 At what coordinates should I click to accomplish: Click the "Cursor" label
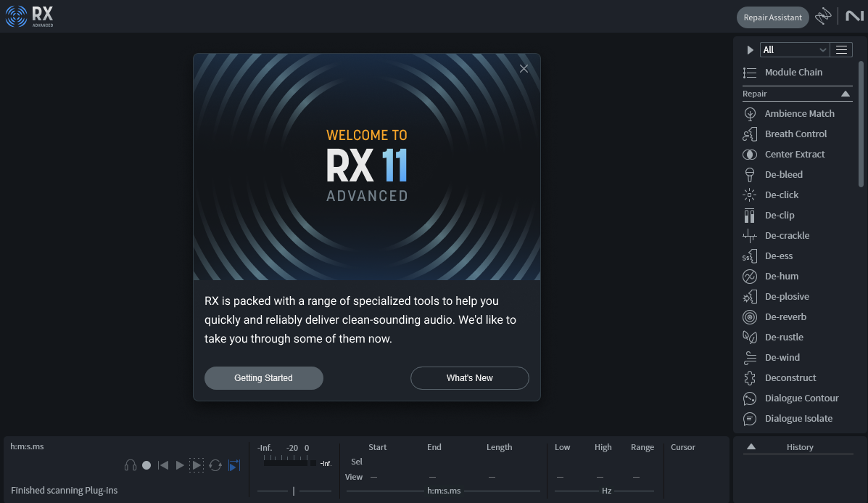point(683,447)
